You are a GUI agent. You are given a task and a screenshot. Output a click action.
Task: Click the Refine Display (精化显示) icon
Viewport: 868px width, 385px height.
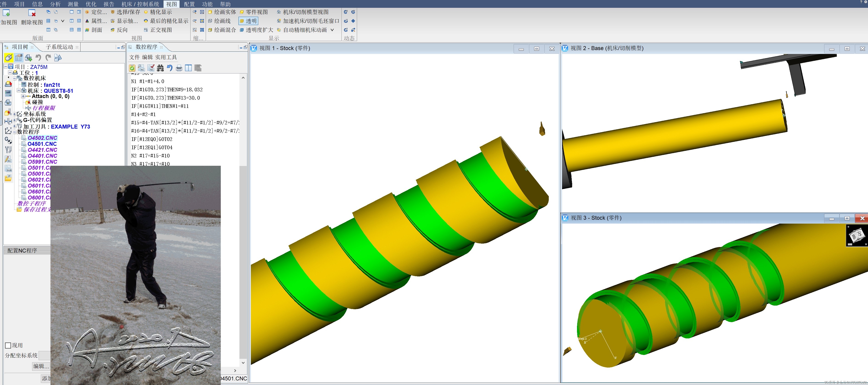146,12
